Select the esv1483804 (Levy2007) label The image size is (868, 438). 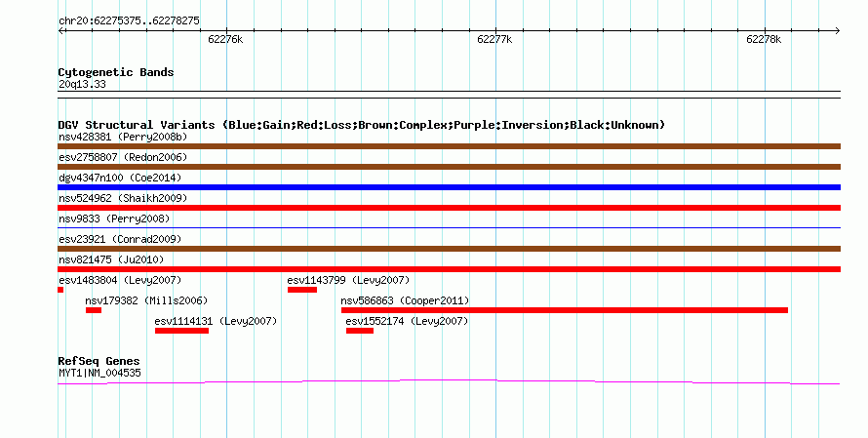click(120, 280)
